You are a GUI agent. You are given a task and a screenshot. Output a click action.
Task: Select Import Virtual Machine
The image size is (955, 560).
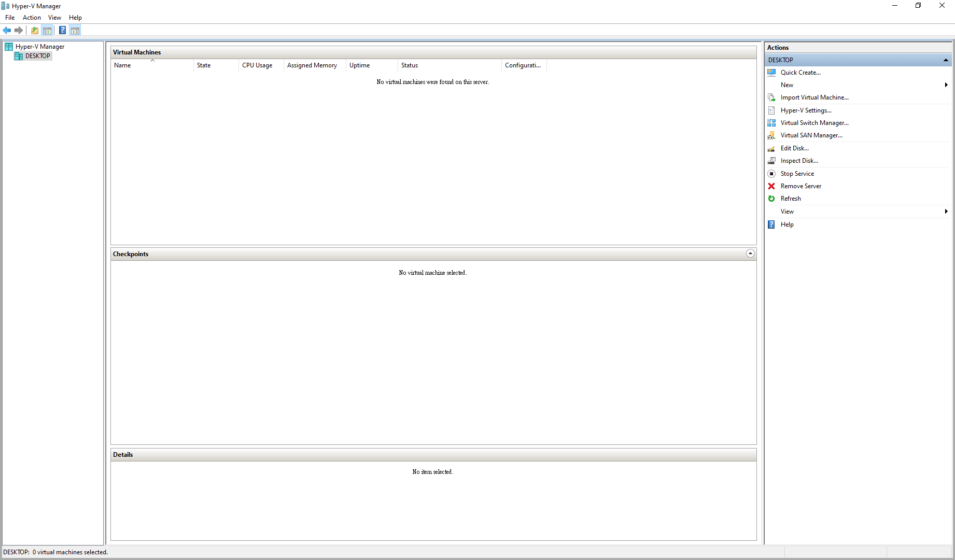pos(814,97)
